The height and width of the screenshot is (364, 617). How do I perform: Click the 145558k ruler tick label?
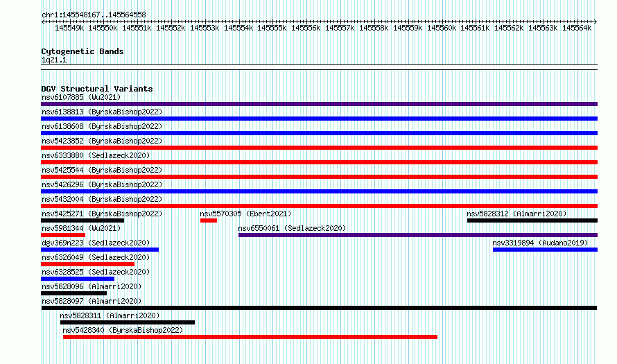[374, 28]
